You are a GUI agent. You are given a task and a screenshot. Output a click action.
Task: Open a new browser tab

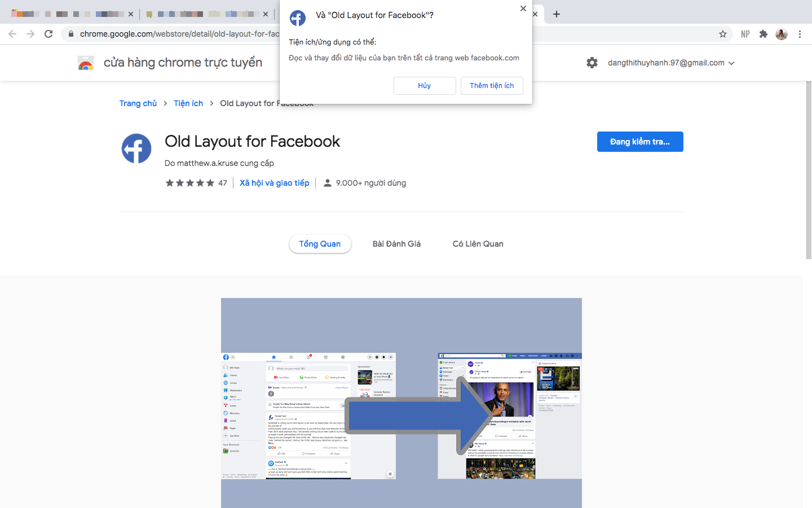[557, 14]
